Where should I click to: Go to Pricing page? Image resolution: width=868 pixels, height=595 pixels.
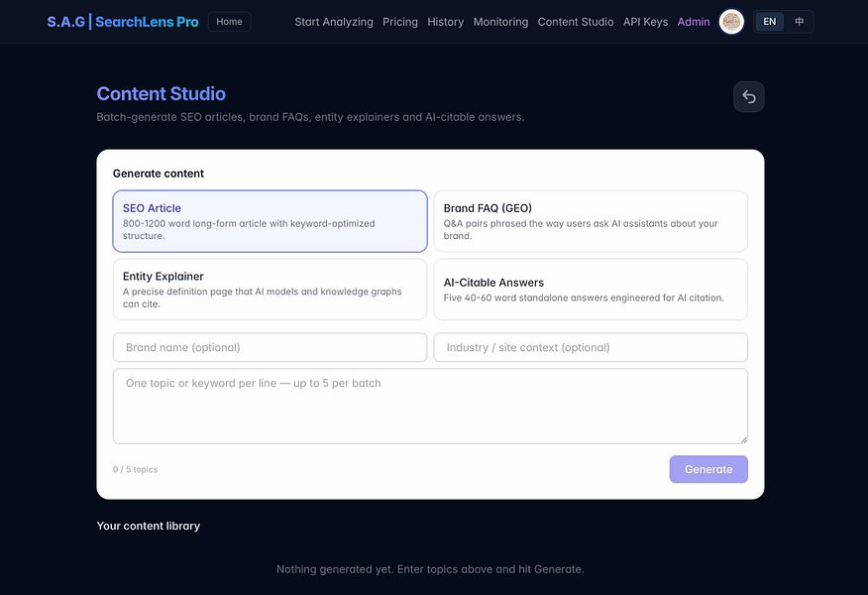coord(400,22)
